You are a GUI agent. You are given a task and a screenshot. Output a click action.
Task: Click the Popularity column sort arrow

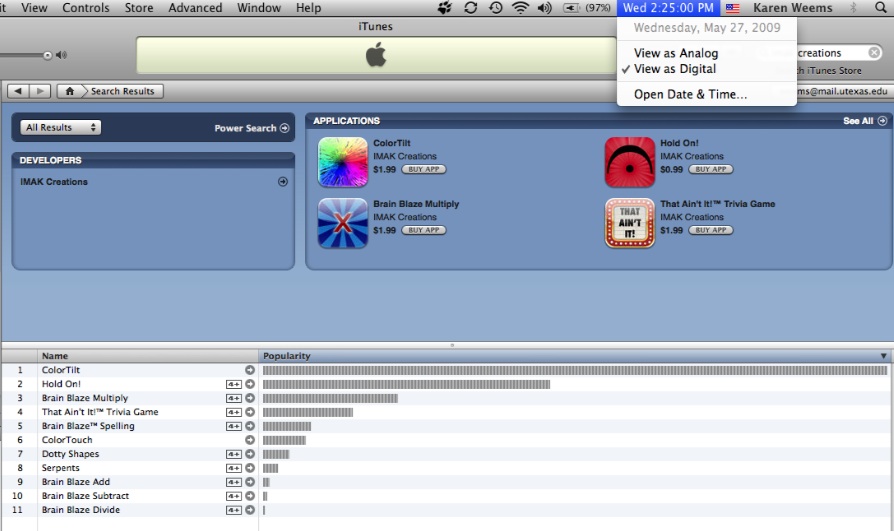point(883,356)
